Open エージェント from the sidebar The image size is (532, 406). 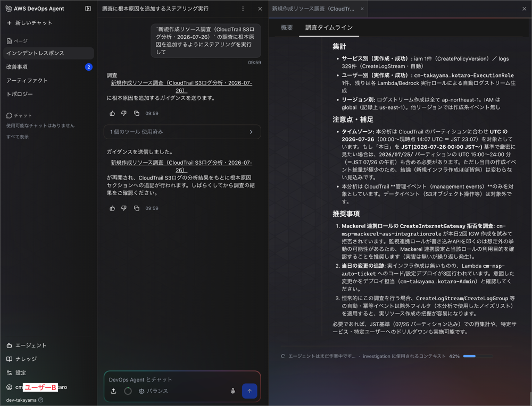coord(27,345)
